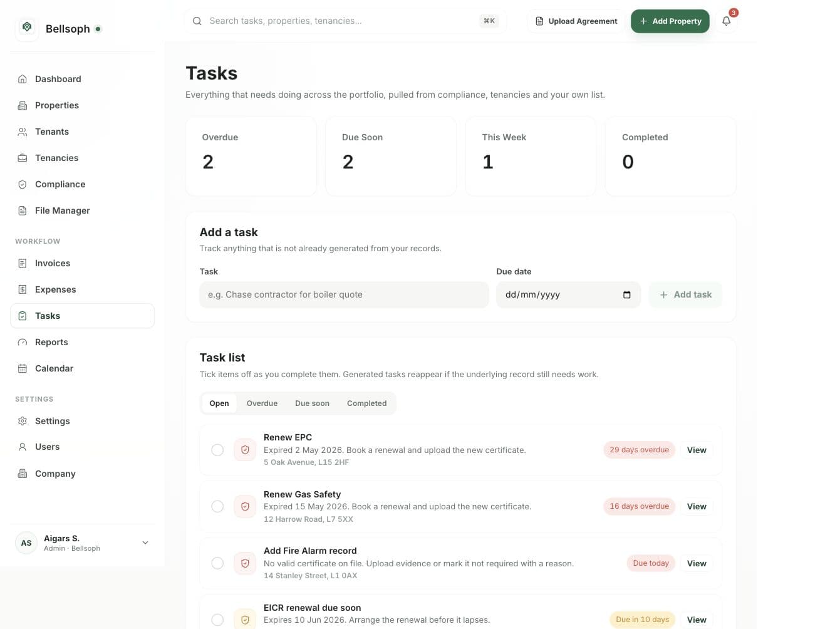Image resolution: width=840 pixels, height=629 pixels.
Task: Open Settings from the sidebar
Action: (x=82, y=421)
